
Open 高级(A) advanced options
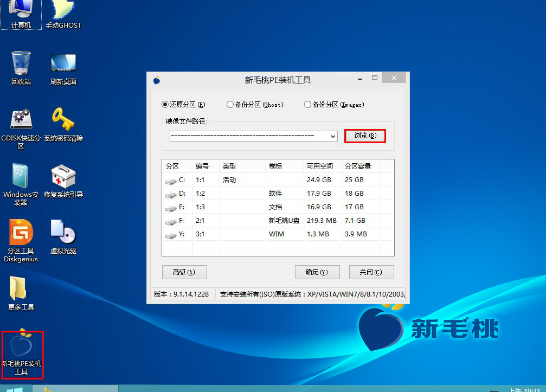point(184,272)
